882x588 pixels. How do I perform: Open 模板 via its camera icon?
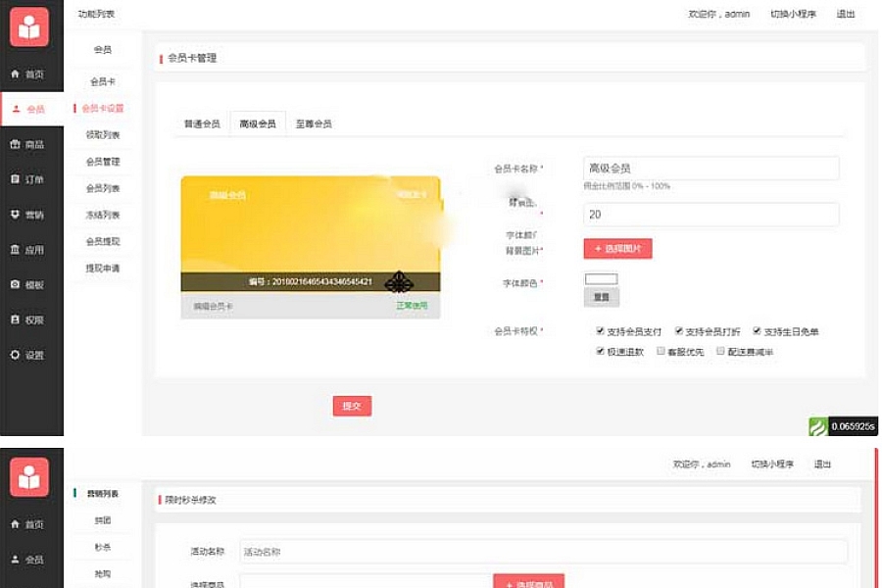click(x=15, y=284)
